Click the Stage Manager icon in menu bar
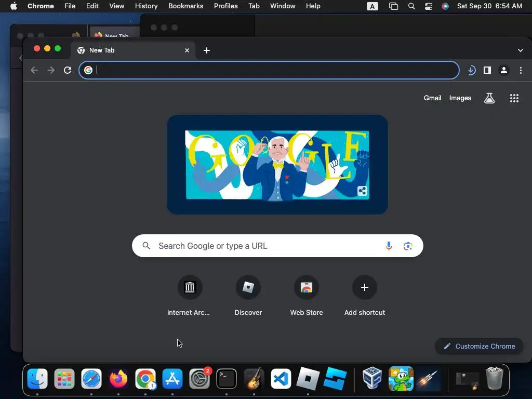Image resolution: width=532 pixels, height=399 pixels. coord(393,6)
